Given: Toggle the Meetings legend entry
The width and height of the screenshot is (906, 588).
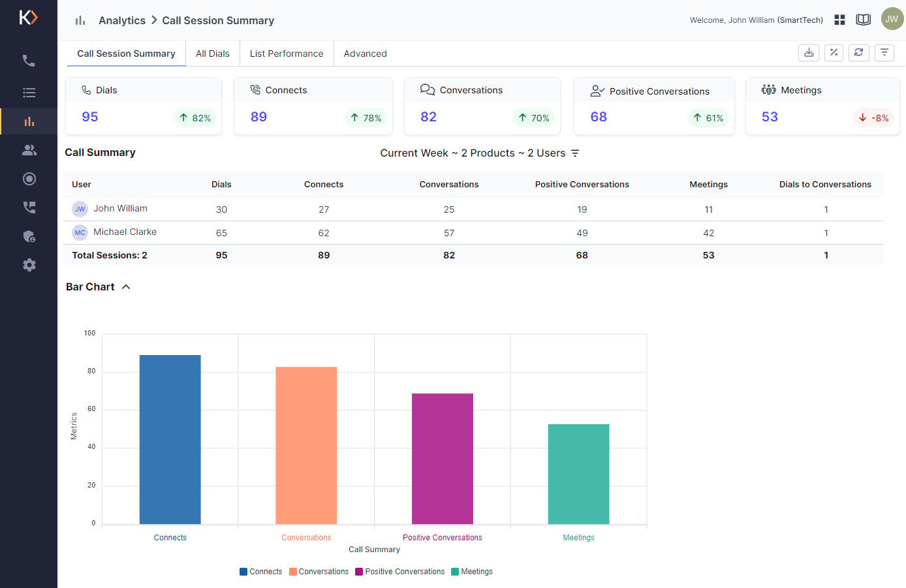Looking at the screenshot, I should click(x=471, y=571).
